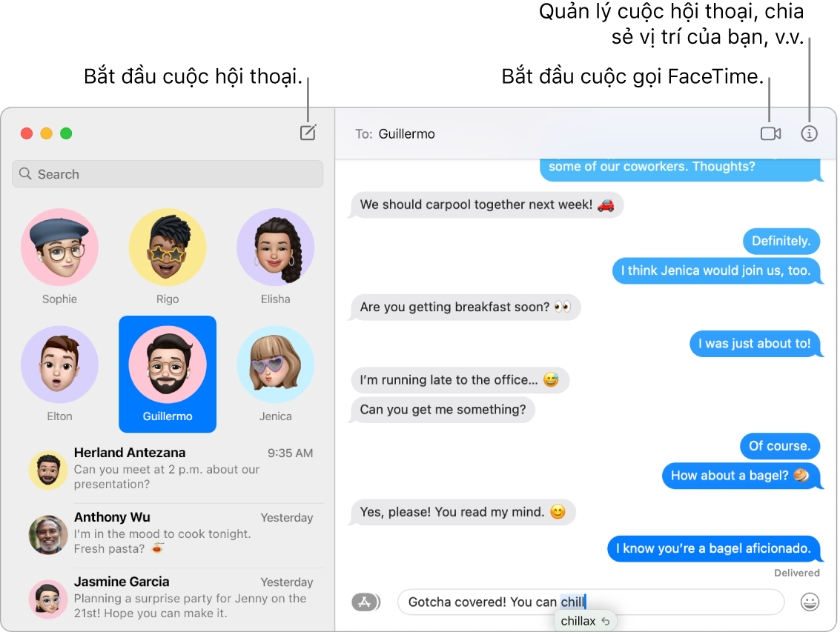Click Herland Antezana's avatar picture

pos(48,470)
